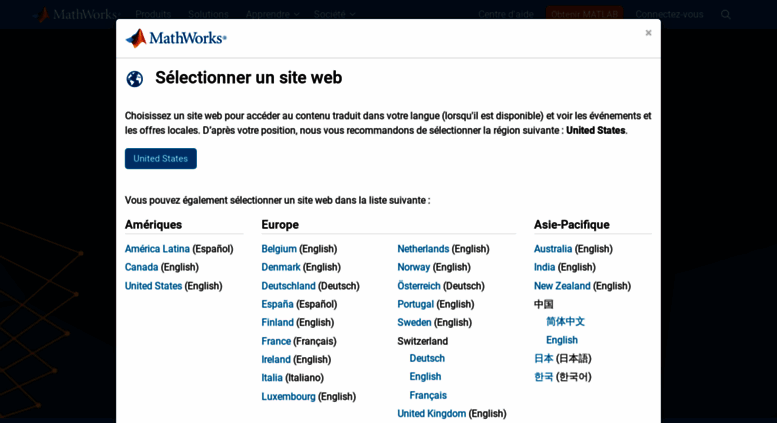Image resolution: width=777 pixels, height=423 pixels.
Task: Click the MathWorks logo in page header
Action: click(75, 14)
